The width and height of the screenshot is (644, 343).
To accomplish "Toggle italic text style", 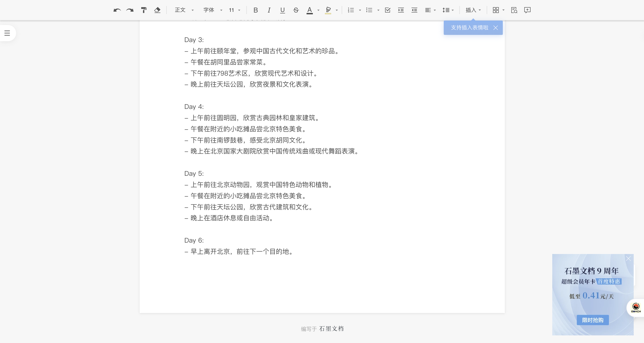I will click(269, 10).
